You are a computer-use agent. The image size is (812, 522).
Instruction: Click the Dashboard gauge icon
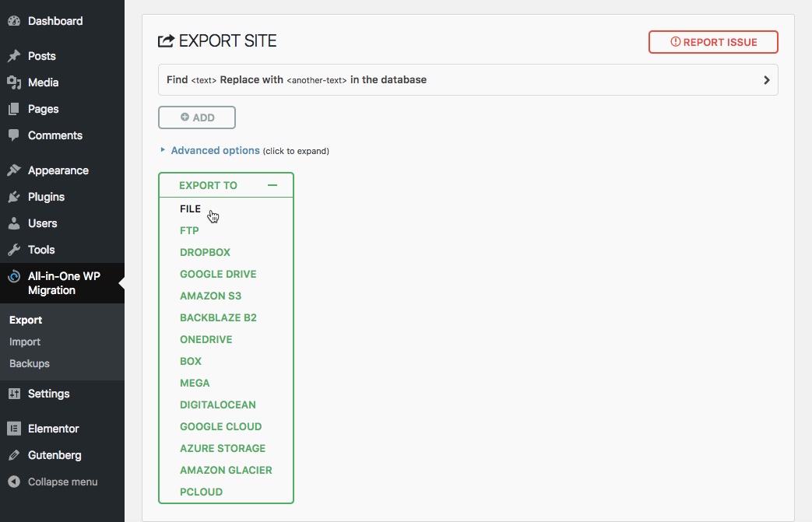point(14,21)
